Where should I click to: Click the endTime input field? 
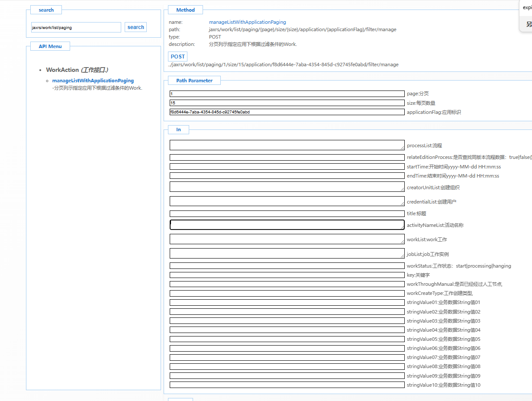287,176
